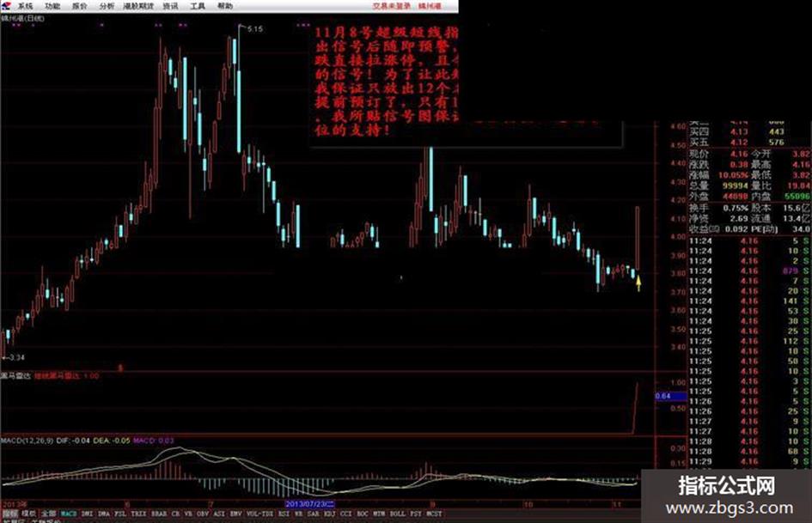
Task: Switch to the DMI indicator tab
Action: [x=87, y=514]
